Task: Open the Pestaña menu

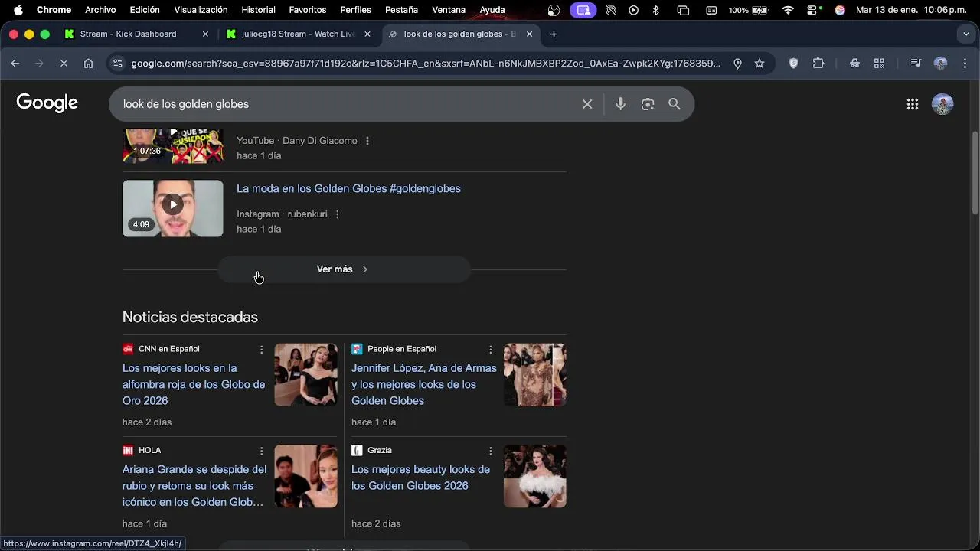Action: click(x=401, y=10)
